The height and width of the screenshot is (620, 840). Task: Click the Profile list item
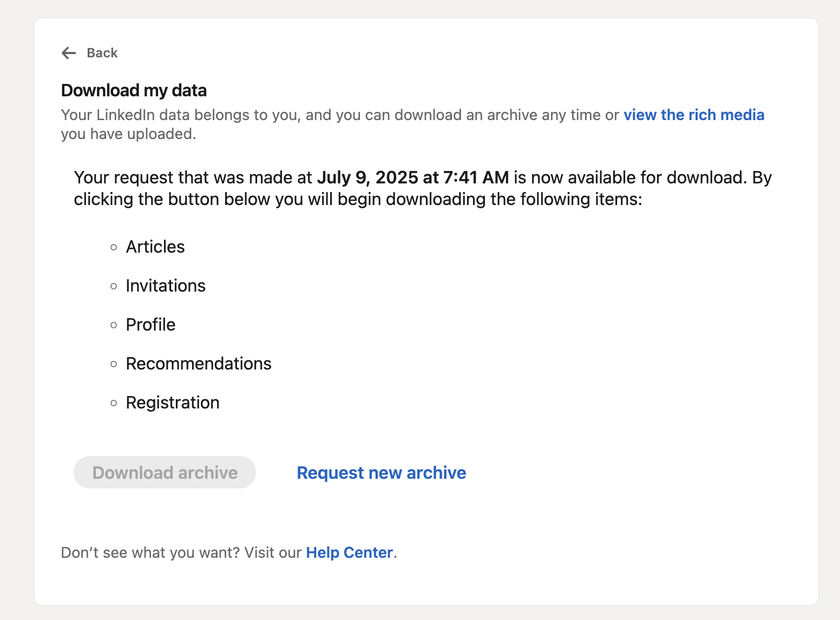coord(150,325)
